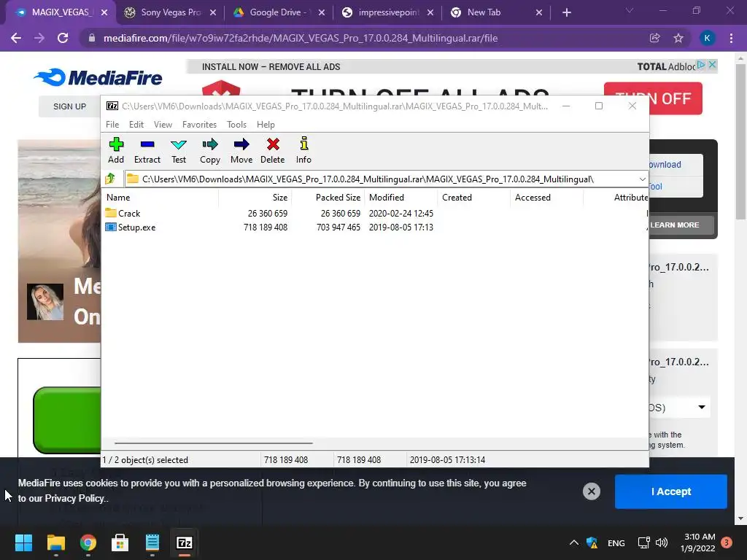Click the Extract toolbar icon
The height and width of the screenshot is (560, 747).
pos(147,150)
